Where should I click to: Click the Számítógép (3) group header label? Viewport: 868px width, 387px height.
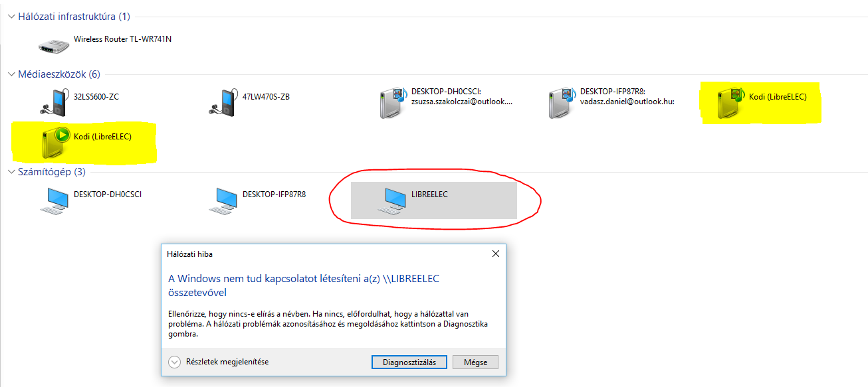point(52,172)
